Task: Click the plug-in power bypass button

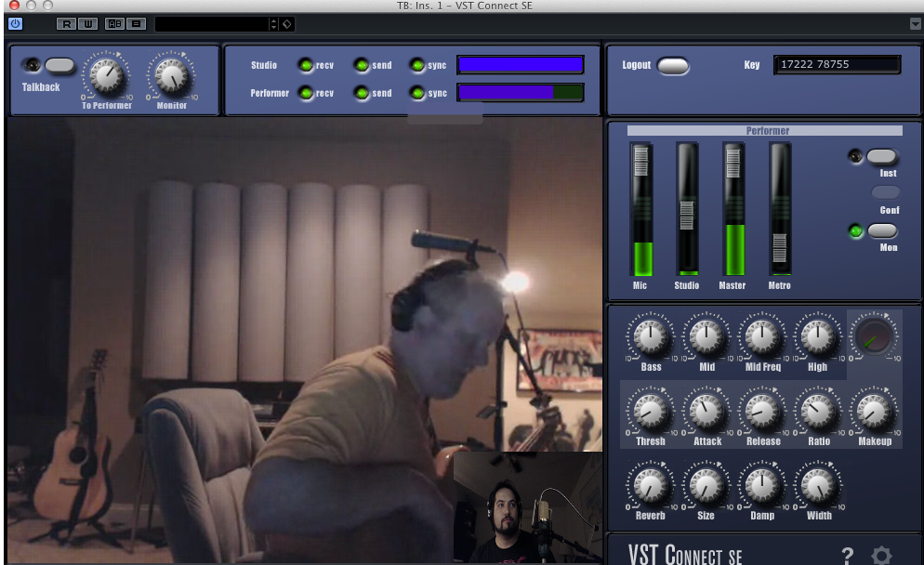Action: 15,23
